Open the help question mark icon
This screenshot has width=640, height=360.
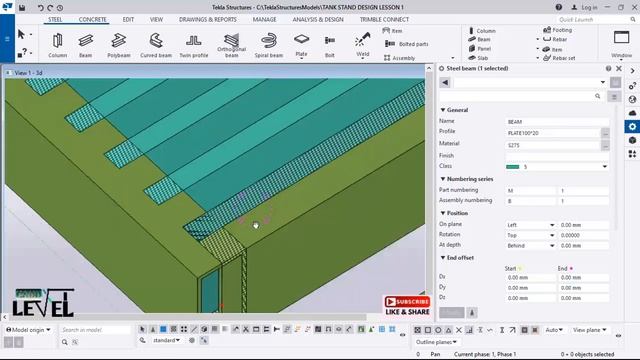[x=558, y=7]
